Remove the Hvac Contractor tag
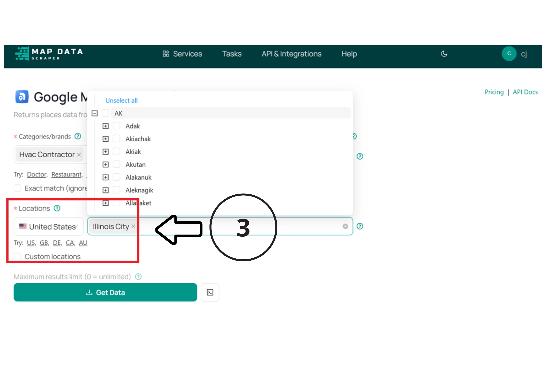This screenshot has height=392, width=555. point(79,155)
